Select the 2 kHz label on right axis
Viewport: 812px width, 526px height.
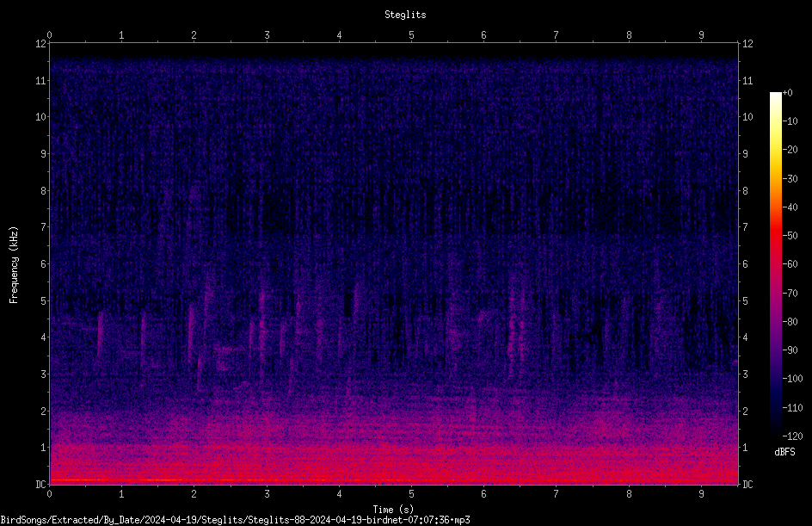pos(745,411)
